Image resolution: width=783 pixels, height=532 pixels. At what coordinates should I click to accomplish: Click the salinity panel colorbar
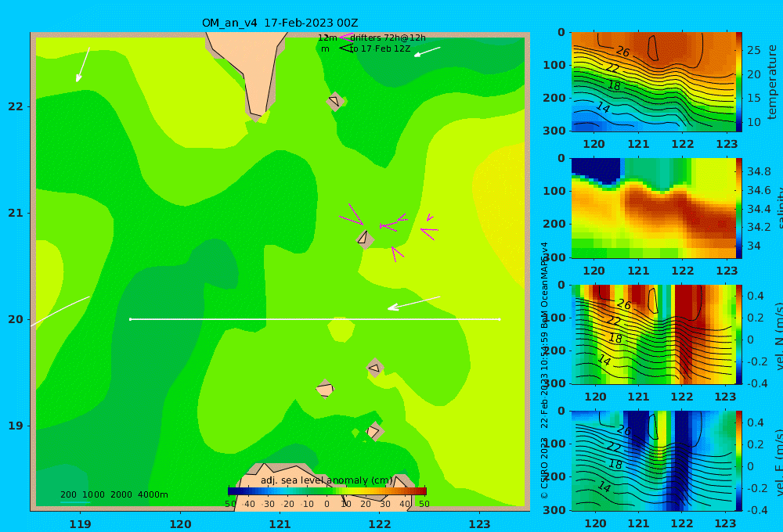tap(738, 208)
